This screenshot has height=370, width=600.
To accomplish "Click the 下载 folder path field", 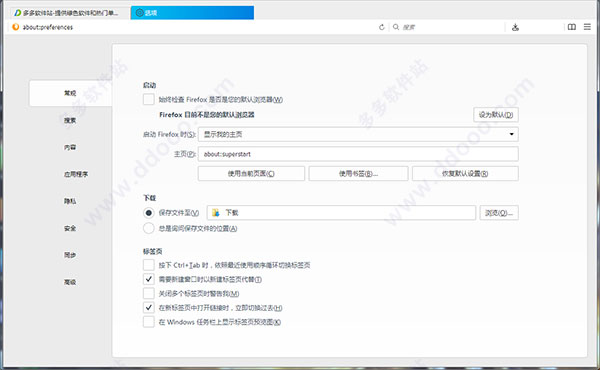I will click(341, 213).
